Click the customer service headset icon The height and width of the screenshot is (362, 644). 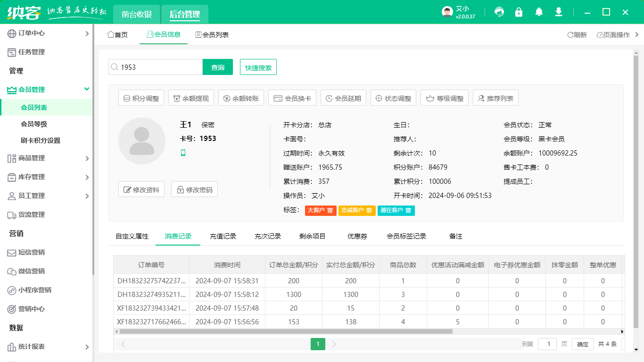pyautogui.click(x=499, y=12)
